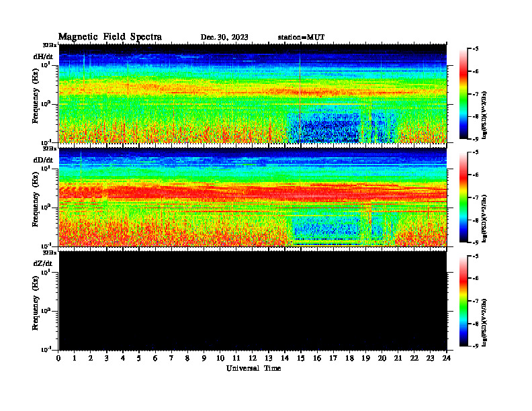The height and width of the screenshot is (411, 532).
Task: Click the "-8" value on dZ/dt color bar
Action: (476, 324)
